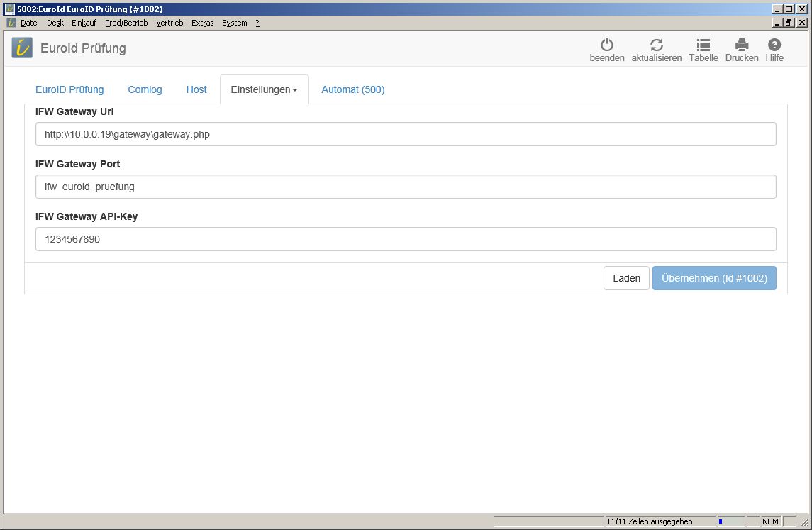
Task: Open the Datei menu
Action: (30, 23)
